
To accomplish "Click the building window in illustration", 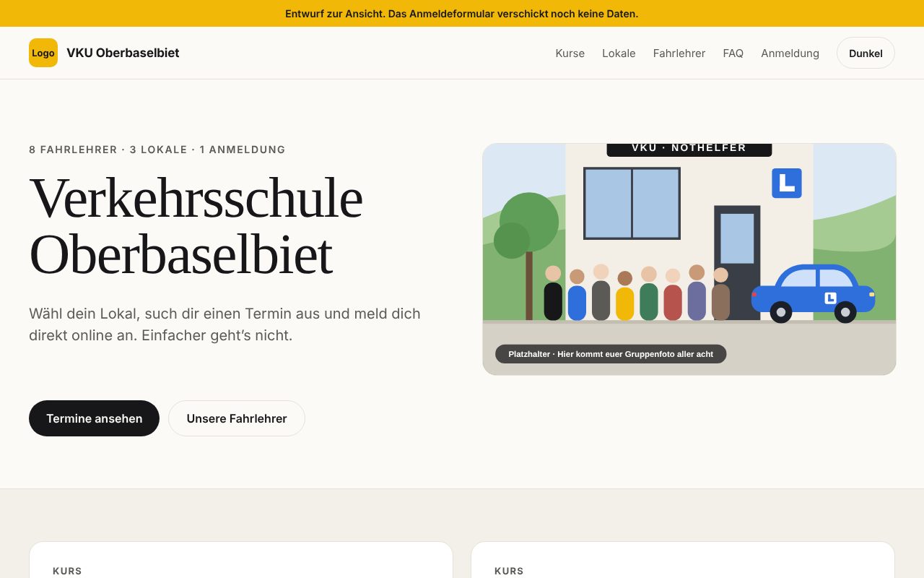I will [632, 203].
